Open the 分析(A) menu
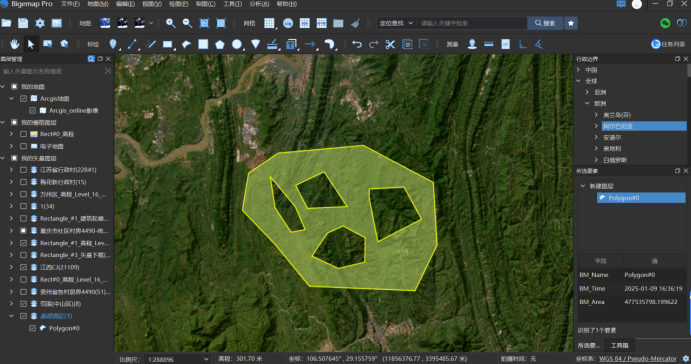Image resolution: width=691 pixels, height=364 pixels. pos(260,4)
